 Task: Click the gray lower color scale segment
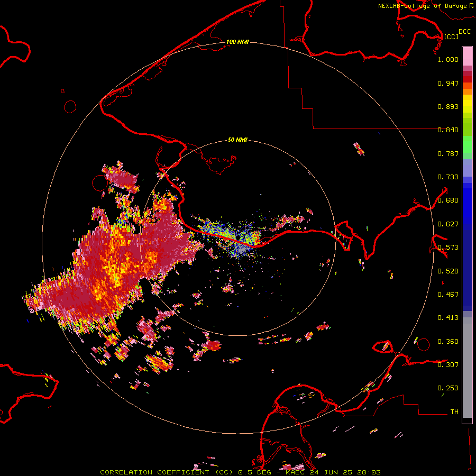tap(467, 368)
